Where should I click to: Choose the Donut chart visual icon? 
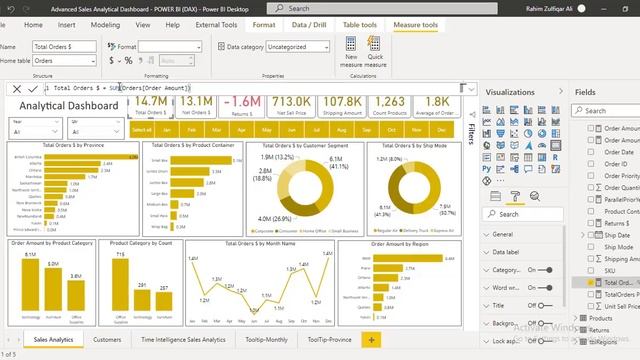point(542,133)
